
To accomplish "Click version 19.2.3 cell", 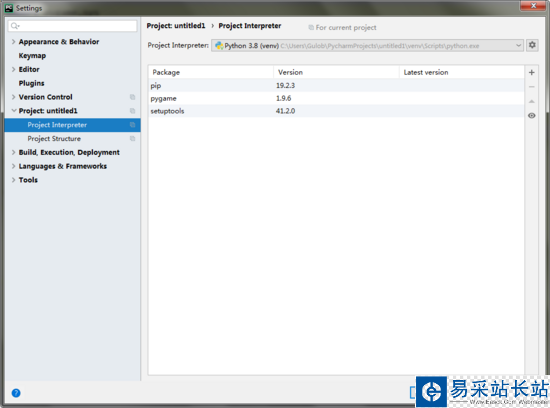I will pos(286,86).
